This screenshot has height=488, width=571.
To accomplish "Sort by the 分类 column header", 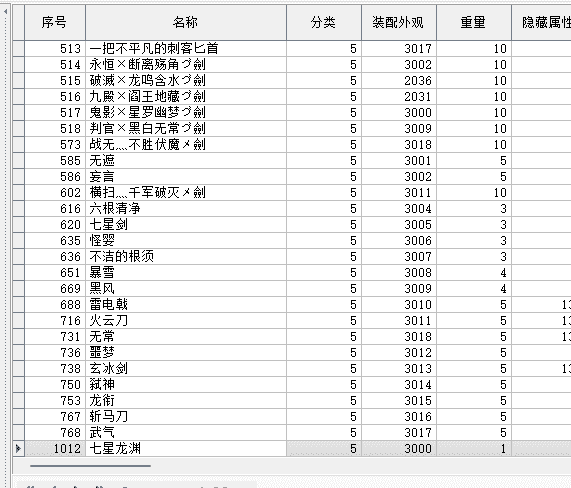I will (324, 23).
